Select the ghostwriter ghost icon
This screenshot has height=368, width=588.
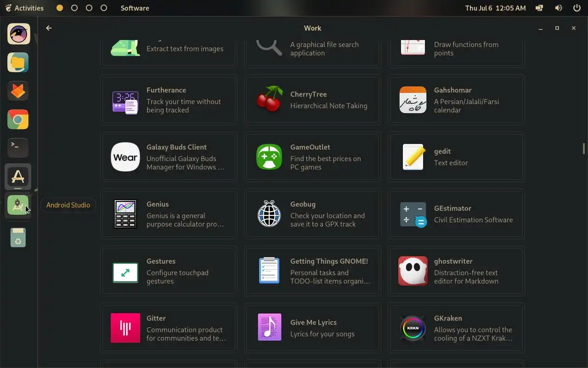(413, 271)
